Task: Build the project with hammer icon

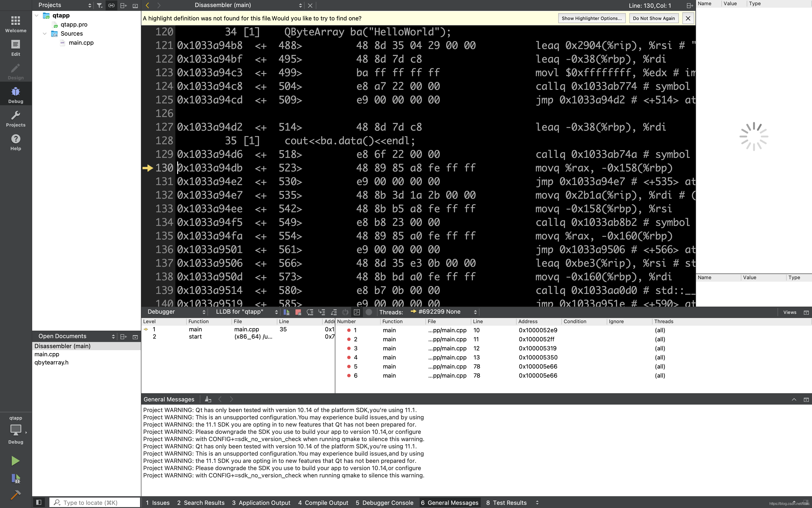Action: click(x=15, y=495)
